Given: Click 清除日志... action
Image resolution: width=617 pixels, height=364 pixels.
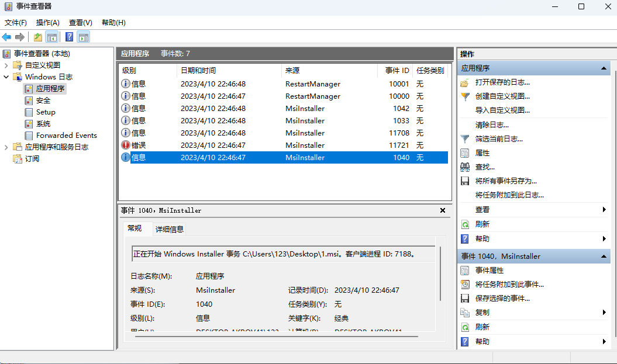Looking at the screenshot, I should pos(492,125).
